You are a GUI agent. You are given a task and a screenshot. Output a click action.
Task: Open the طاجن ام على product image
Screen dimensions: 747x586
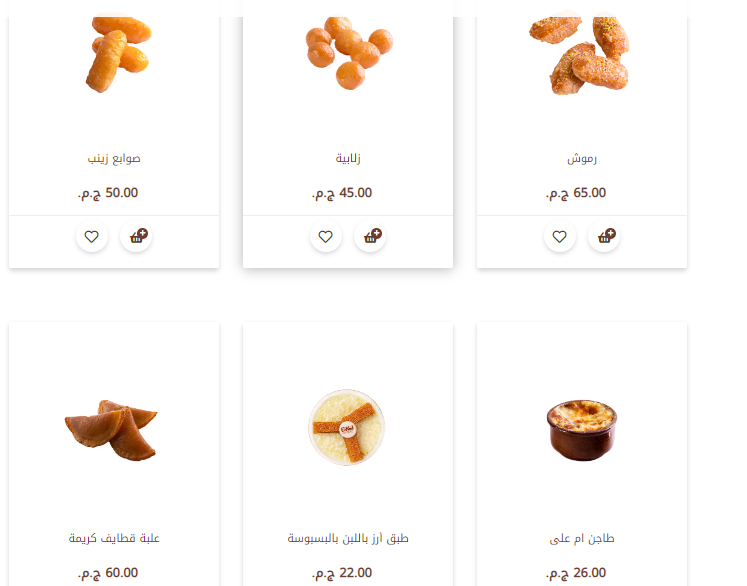point(582,430)
